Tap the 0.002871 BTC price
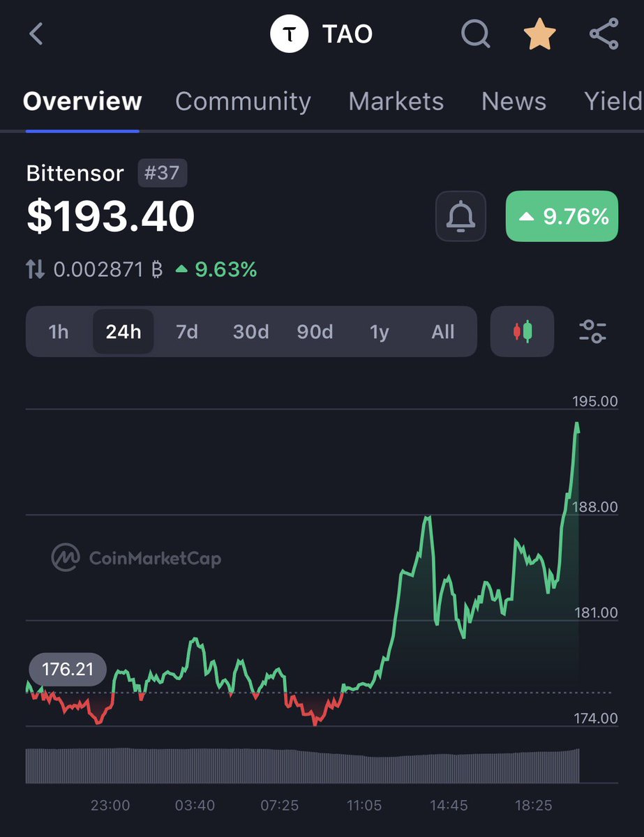The image size is (644, 837). pos(108,269)
